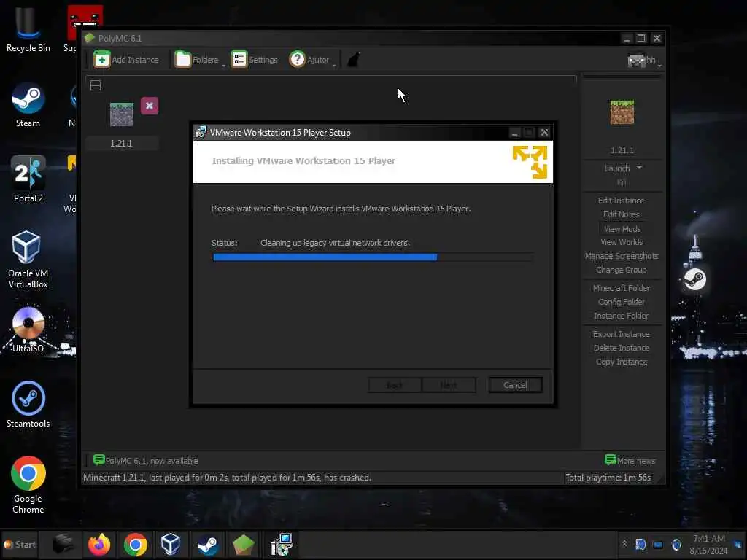This screenshot has height=560, width=747.
Task: Expand the Launch dropdown arrow
Action: coord(639,168)
